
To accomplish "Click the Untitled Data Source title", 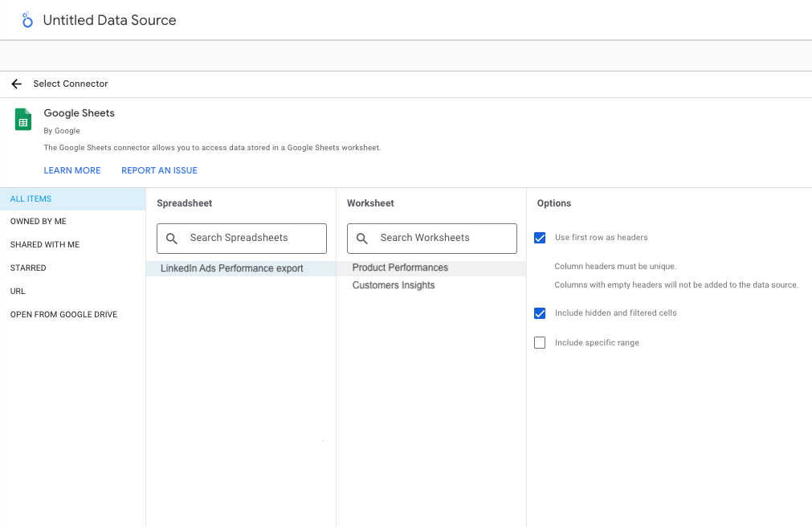I will point(109,20).
